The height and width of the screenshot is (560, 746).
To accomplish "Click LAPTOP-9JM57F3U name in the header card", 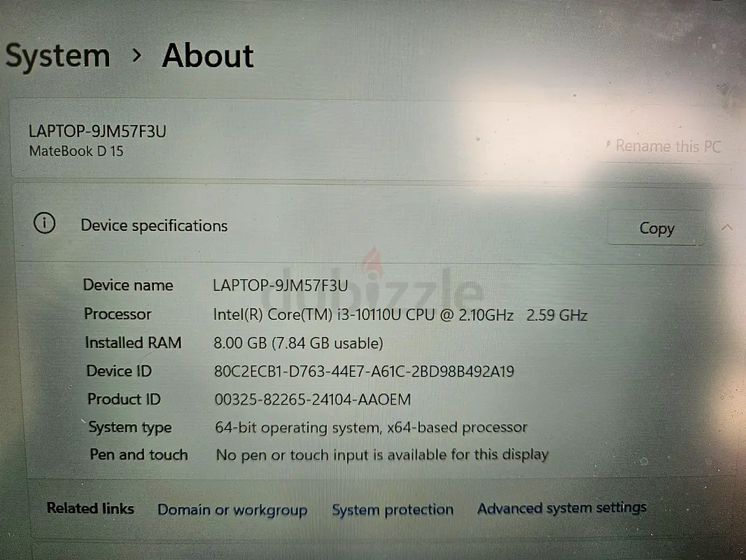I will [97, 132].
